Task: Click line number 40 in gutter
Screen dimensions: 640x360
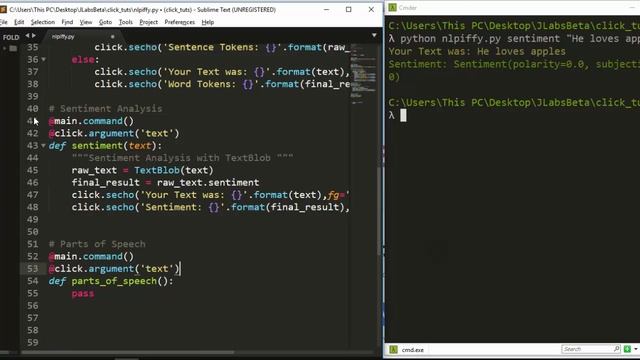Action: 33,109
